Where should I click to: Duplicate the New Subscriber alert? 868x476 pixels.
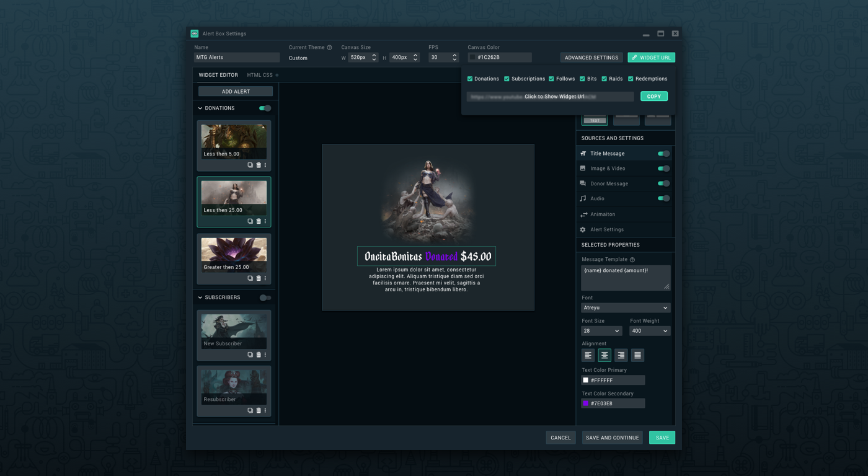pos(250,355)
